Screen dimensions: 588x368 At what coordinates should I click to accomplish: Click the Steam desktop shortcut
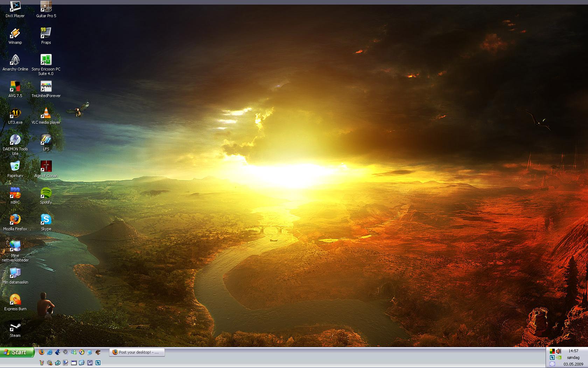15,329
